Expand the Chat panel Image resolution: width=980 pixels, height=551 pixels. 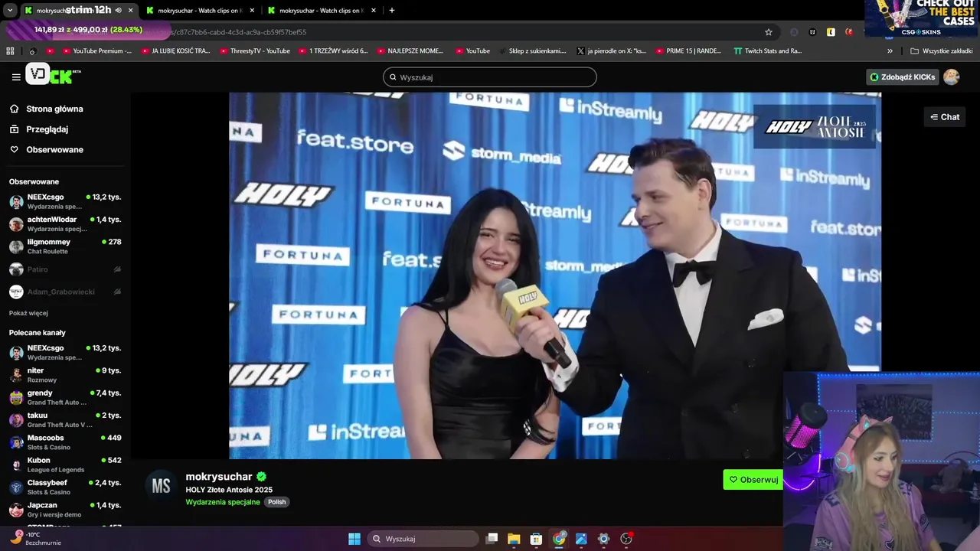945,117
